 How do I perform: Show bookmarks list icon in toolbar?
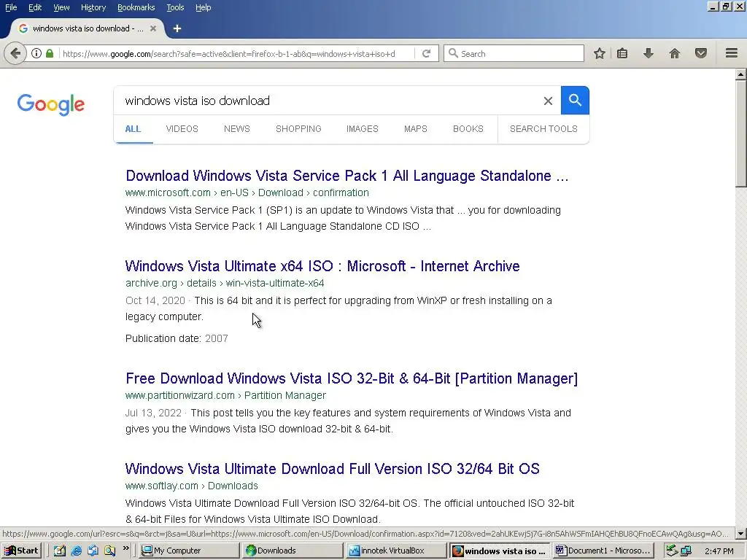[x=622, y=53]
